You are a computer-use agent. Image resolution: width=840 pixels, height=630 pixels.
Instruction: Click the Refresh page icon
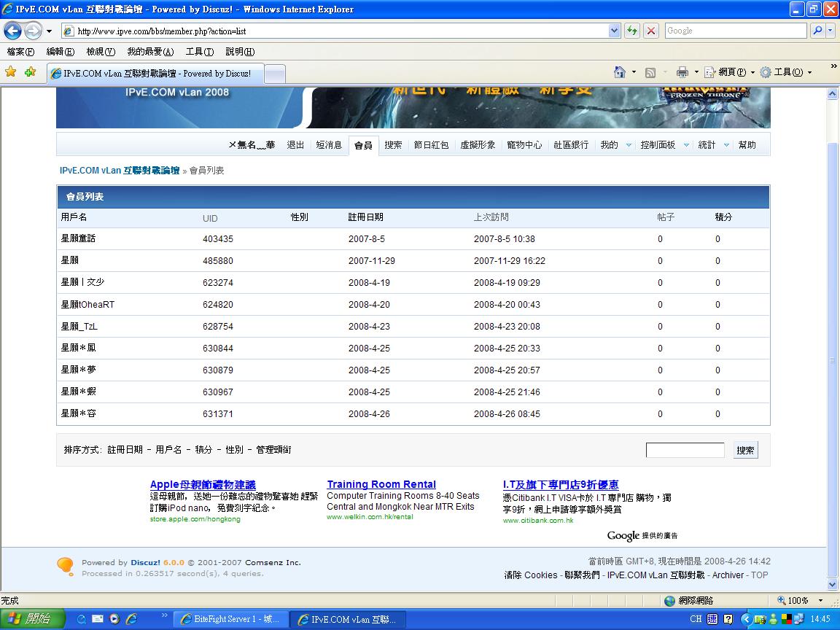[631, 31]
